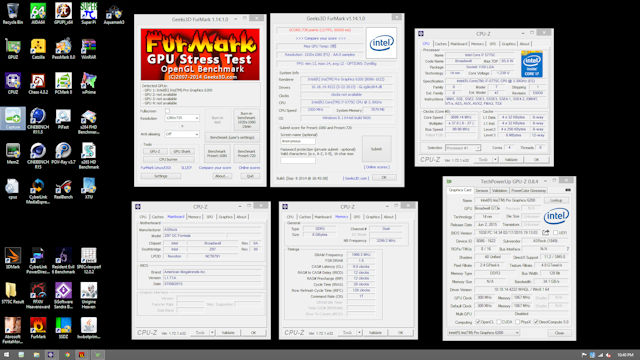Open the WinRAR desktop shortcut
The height and width of the screenshot is (360, 640).
coord(89,49)
